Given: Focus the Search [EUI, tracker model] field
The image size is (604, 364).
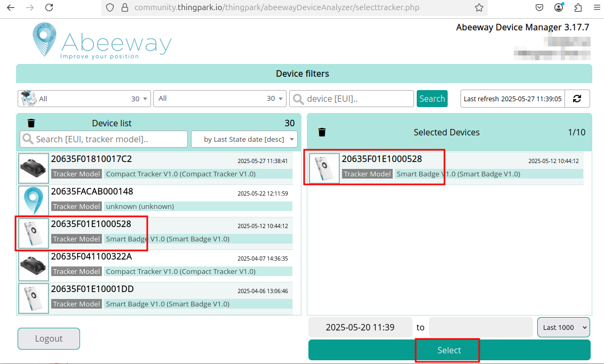Looking at the screenshot, I should point(104,139).
